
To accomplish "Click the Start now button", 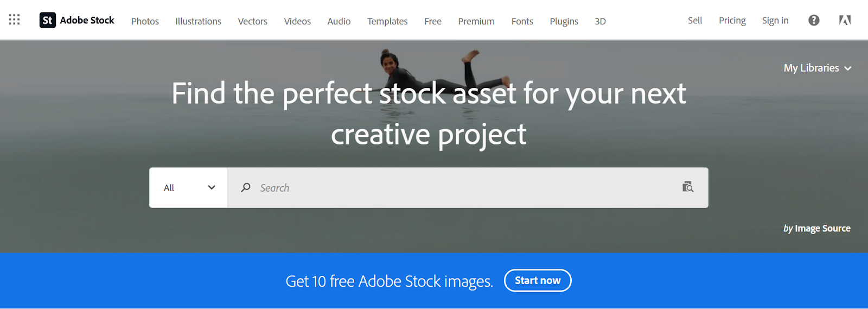I will pos(537,280).
